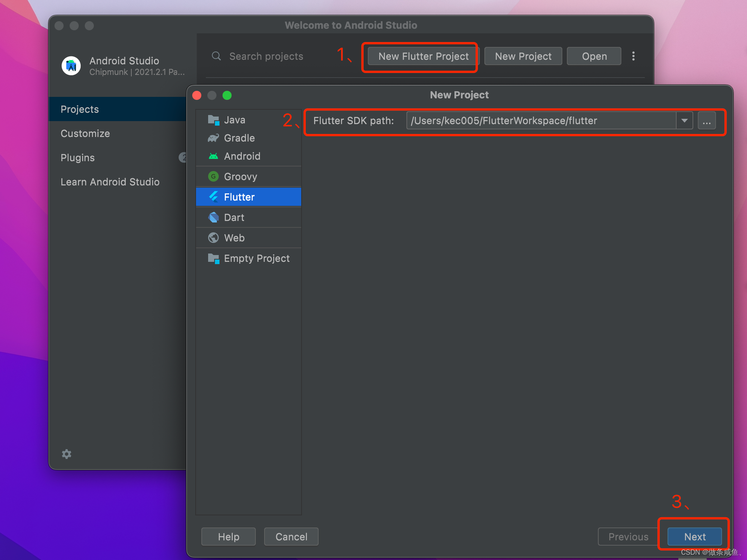Click the Gradle elephant icon

point(213,138)
